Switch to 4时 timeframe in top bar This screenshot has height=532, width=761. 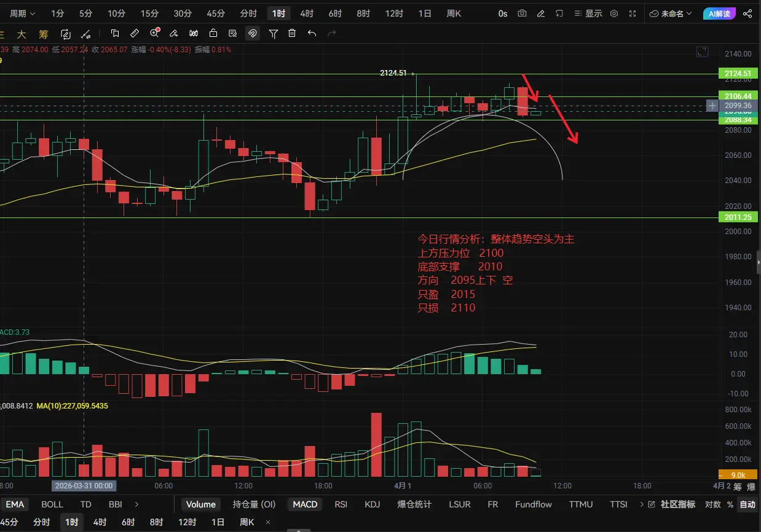click(x=307, y=14)
